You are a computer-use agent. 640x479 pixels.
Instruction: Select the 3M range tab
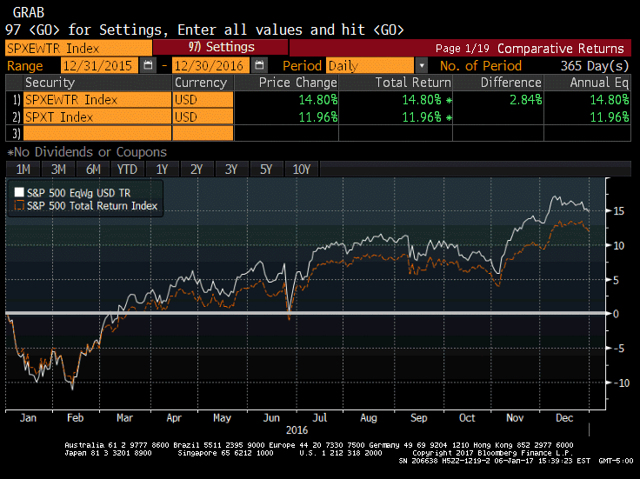tap(58, 169)
